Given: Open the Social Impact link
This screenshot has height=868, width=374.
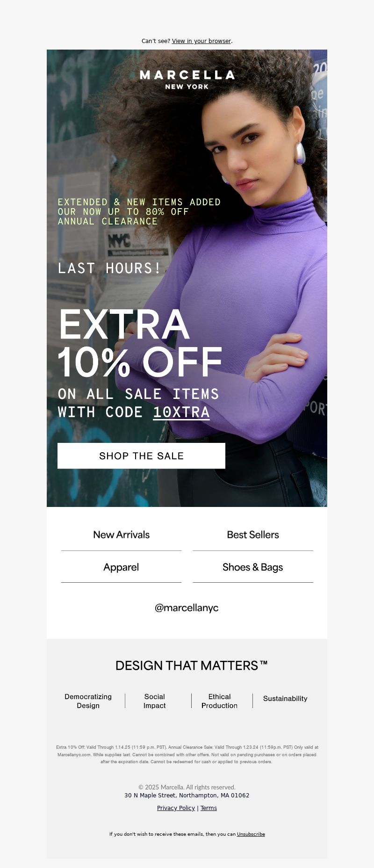Looking at the screenshot, I should click(155, 701).
